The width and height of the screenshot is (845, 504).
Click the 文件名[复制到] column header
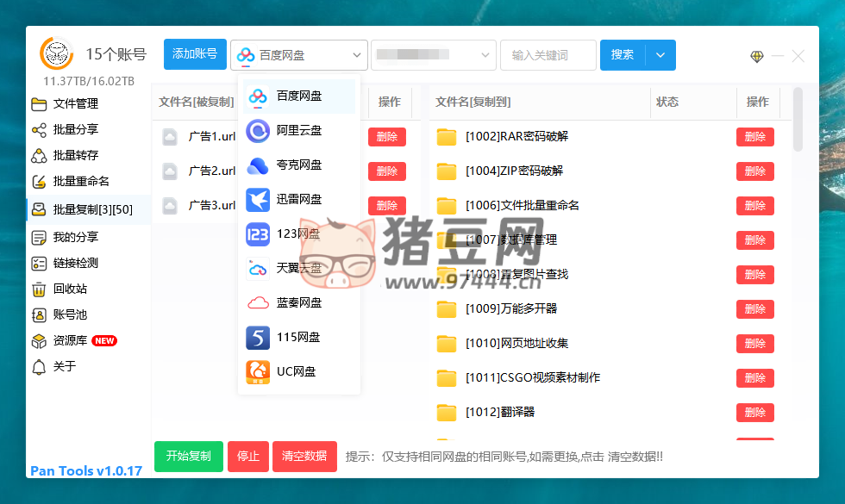click(473, 103)
